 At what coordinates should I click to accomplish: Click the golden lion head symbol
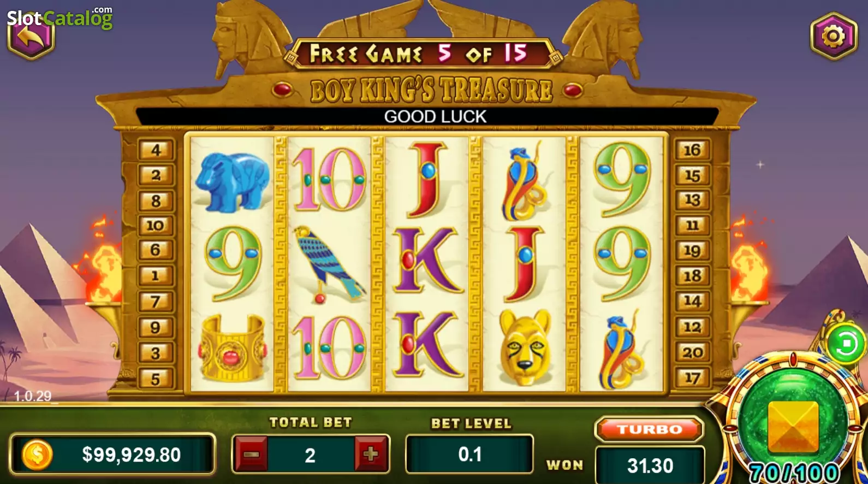coord(525,347)
